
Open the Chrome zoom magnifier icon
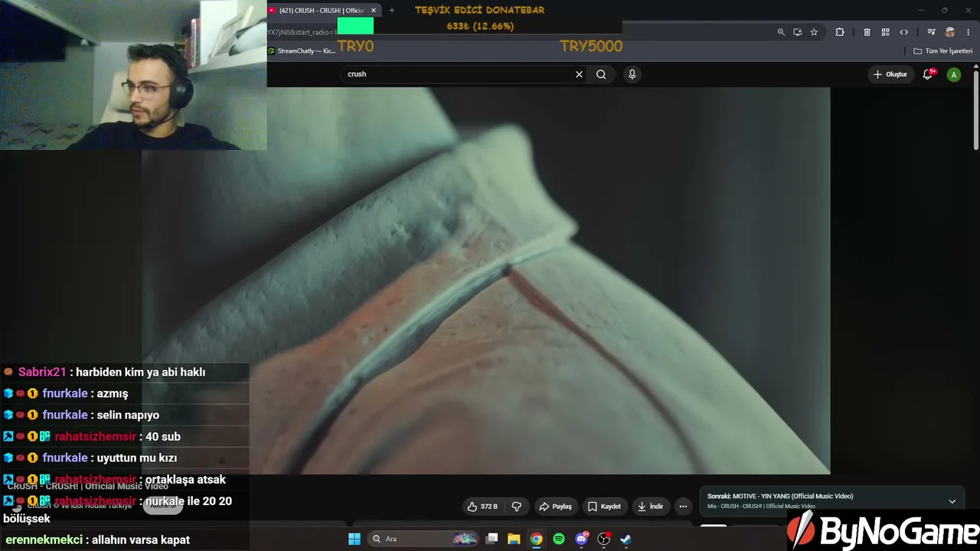pyautogui.click(x=781, y=32)
